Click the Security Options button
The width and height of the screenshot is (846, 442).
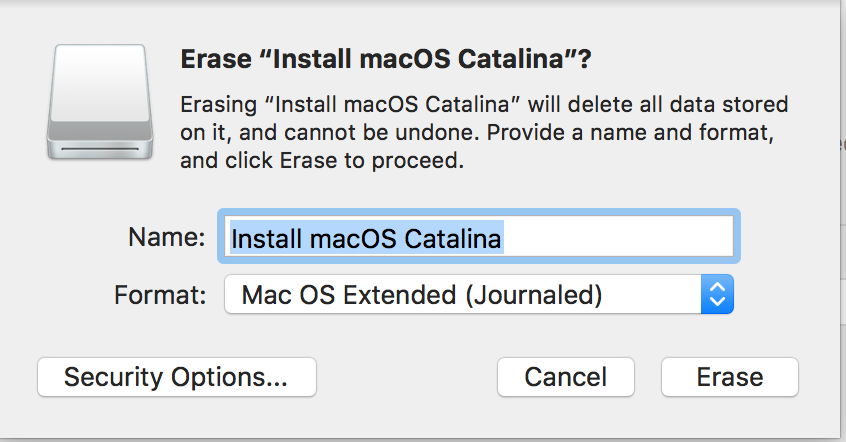click(x=176, y=377)
